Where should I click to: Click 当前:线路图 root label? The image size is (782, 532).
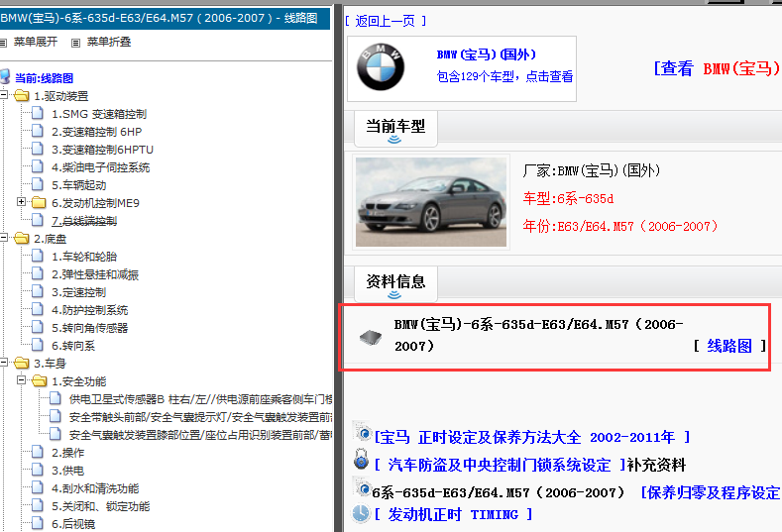[44, 78]
